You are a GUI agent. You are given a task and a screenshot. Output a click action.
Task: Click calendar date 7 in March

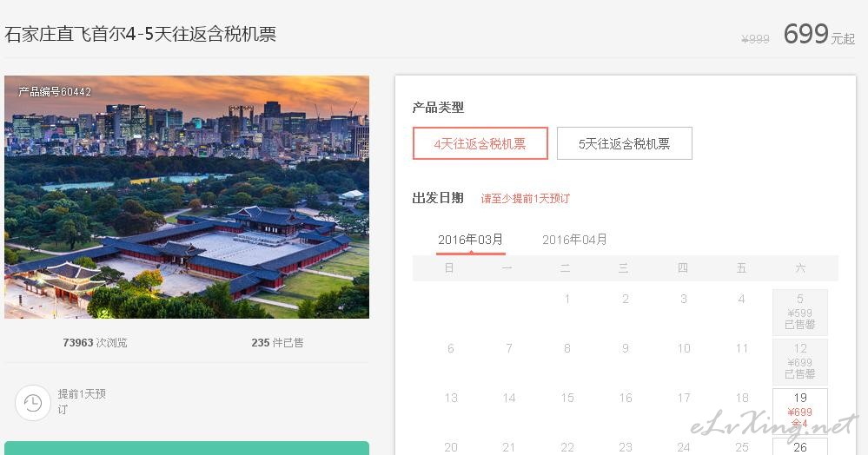[x=509, y=348]
